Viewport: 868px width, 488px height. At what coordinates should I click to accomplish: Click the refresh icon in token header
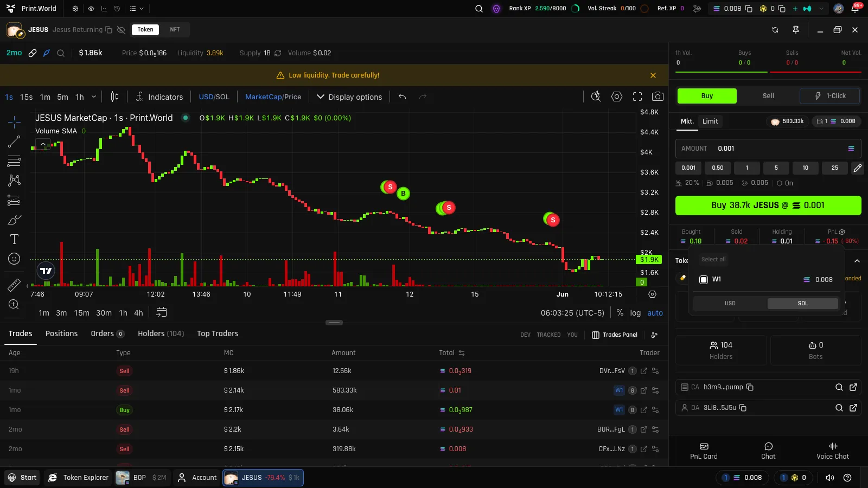pos(775,30)
